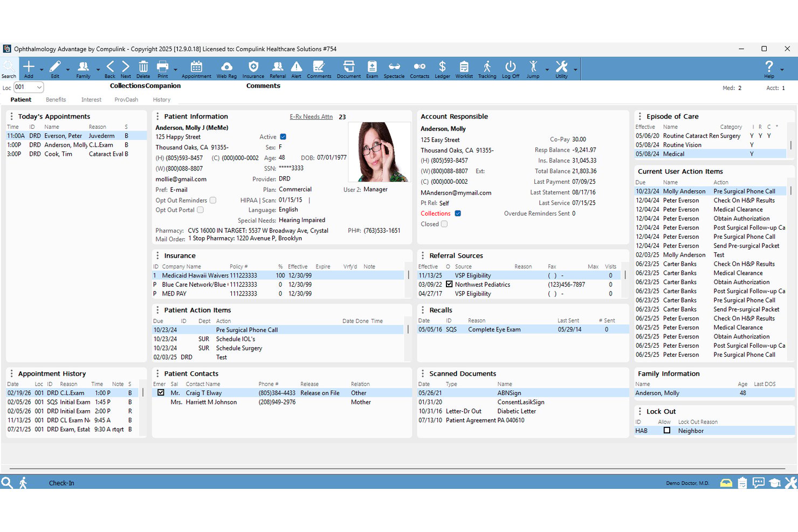Toggle Northwest Pediatrics referral checkbox

449,284
